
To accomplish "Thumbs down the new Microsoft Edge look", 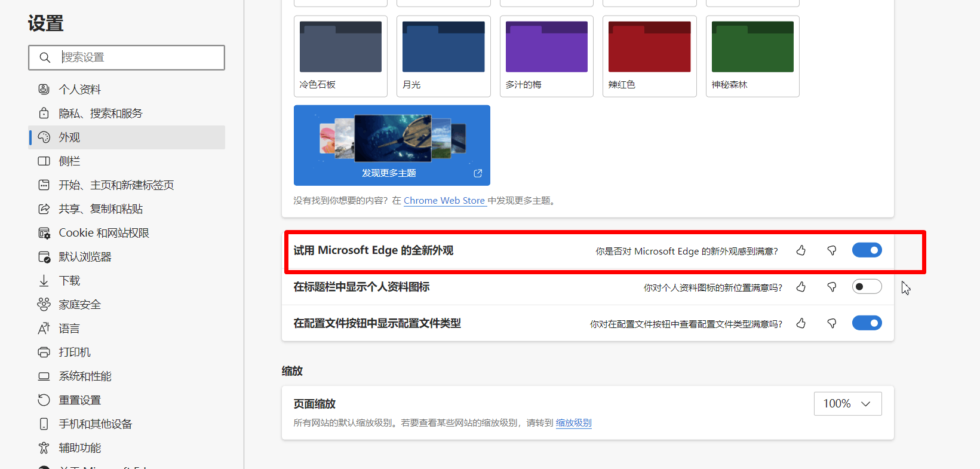I will [x=831, y=250].
